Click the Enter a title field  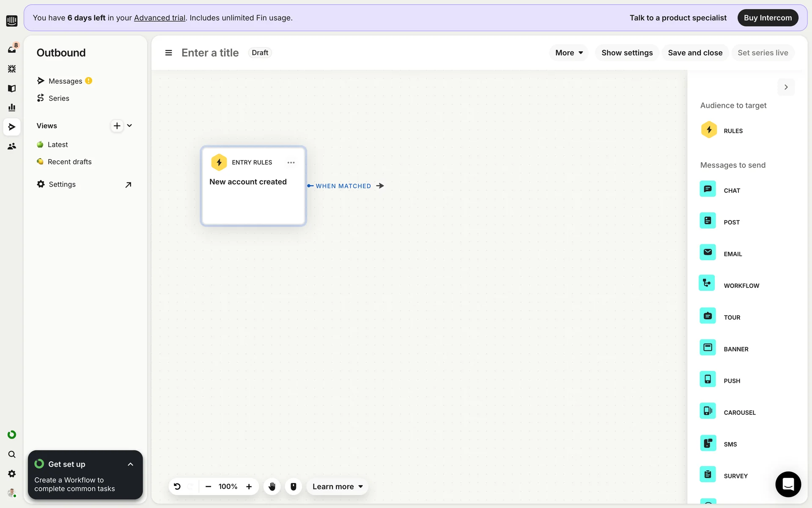210,53
